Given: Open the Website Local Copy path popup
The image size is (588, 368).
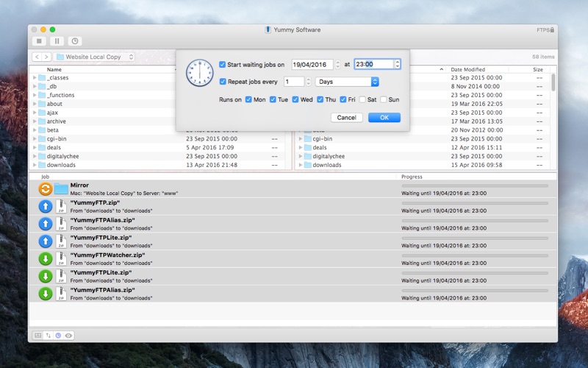Looking at the screenshot, I should (x=96, y=57).
